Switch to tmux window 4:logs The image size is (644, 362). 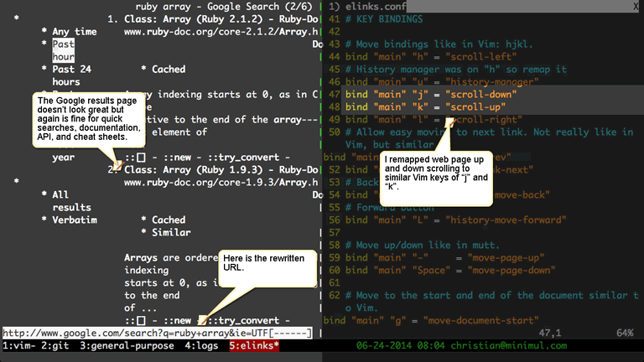coord(201,345)
